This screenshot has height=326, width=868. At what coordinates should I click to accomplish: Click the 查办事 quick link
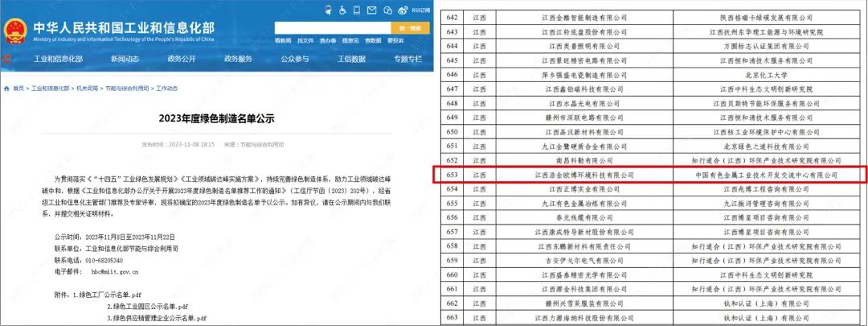pos(328,41)
